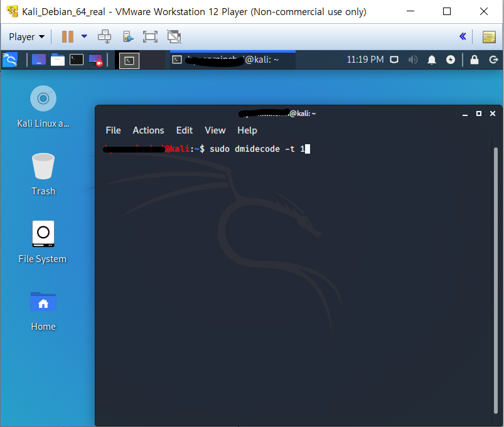Maximize the VMware Player window

pos(447,11)
